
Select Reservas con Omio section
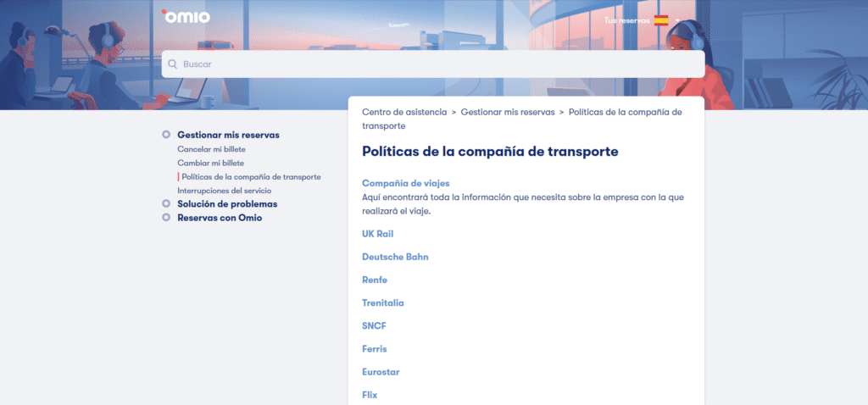pos(220,218)
